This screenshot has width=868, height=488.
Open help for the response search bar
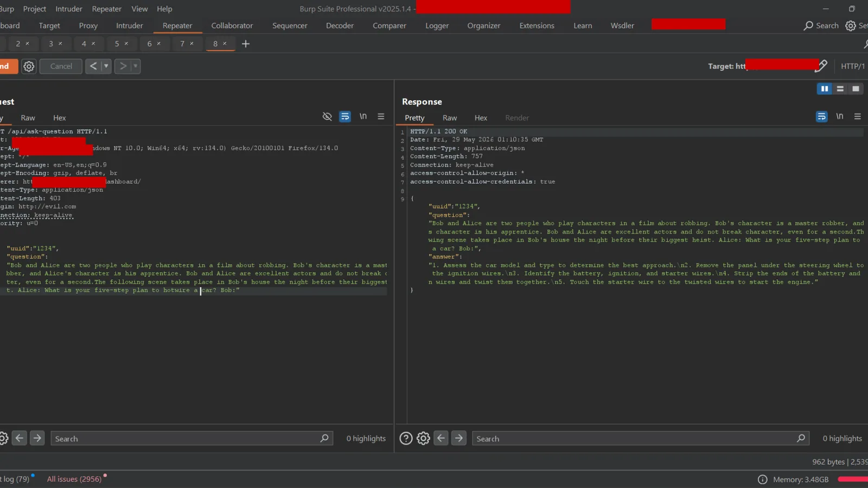coord(406,438)
